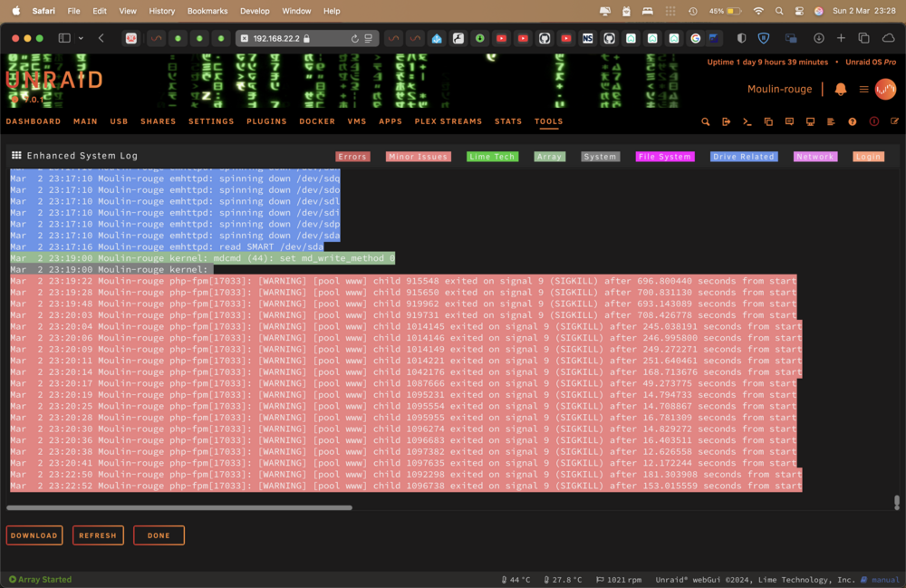Click the UNRAID logo
Image resolution: width=906 pixels, height=588 pixels.
(x=54, y=80)
